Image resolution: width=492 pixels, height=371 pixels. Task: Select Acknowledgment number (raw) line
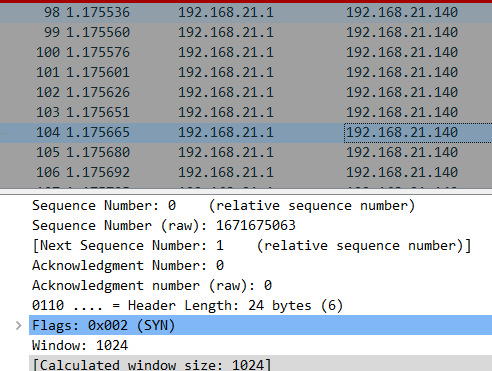(260, 285)
